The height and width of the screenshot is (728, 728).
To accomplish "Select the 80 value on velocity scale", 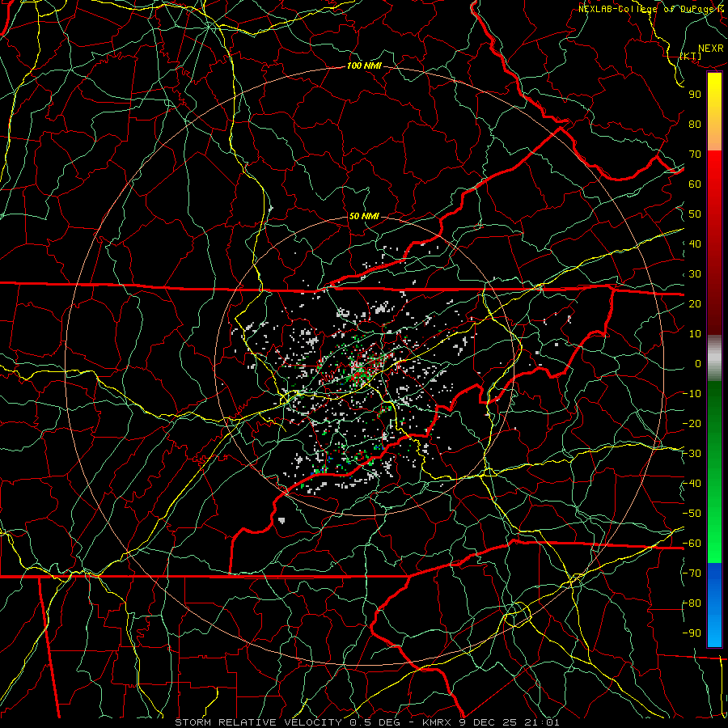I will 695,125.
